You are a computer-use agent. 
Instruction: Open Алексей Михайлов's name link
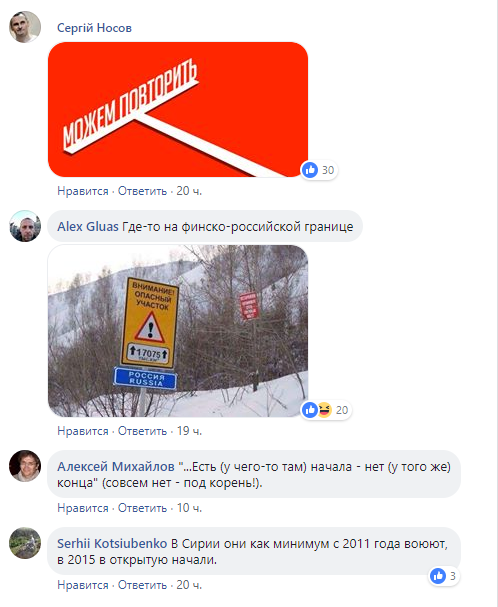[x=116, y=466]
